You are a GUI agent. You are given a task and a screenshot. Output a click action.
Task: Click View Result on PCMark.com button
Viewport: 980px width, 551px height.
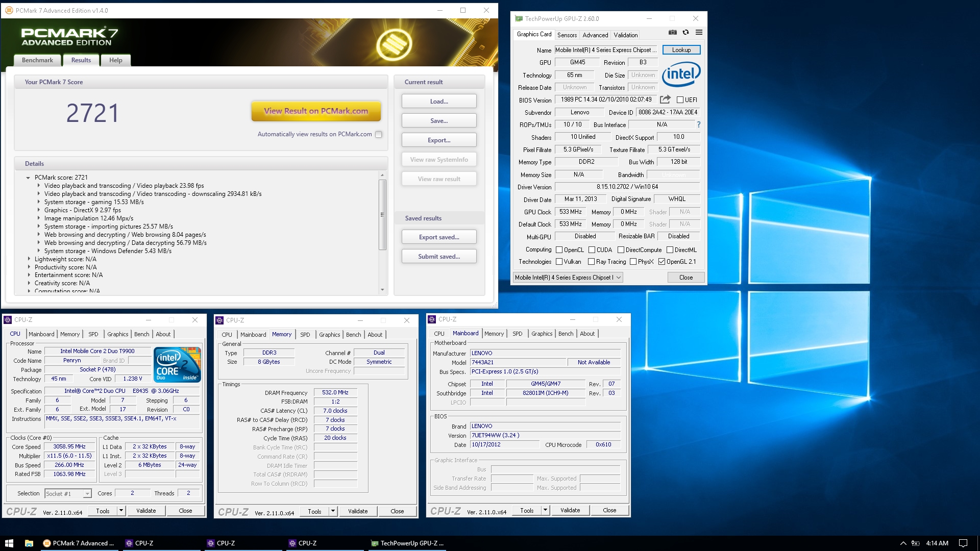click(x=316, y=111)
